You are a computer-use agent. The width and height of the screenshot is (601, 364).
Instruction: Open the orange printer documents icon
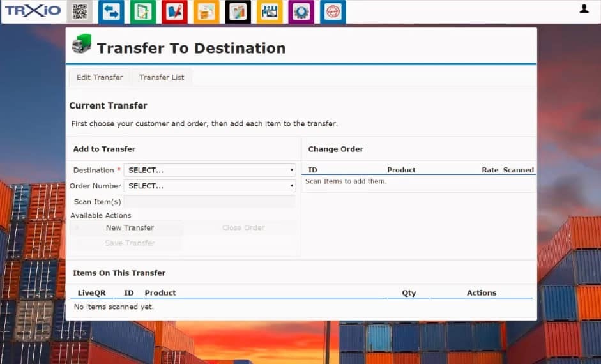pos(206,11)
